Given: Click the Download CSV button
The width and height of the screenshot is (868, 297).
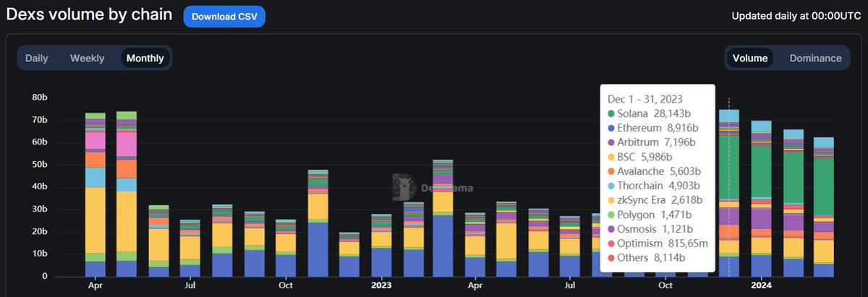Looking at the screenshot, I should coord(224,16).
